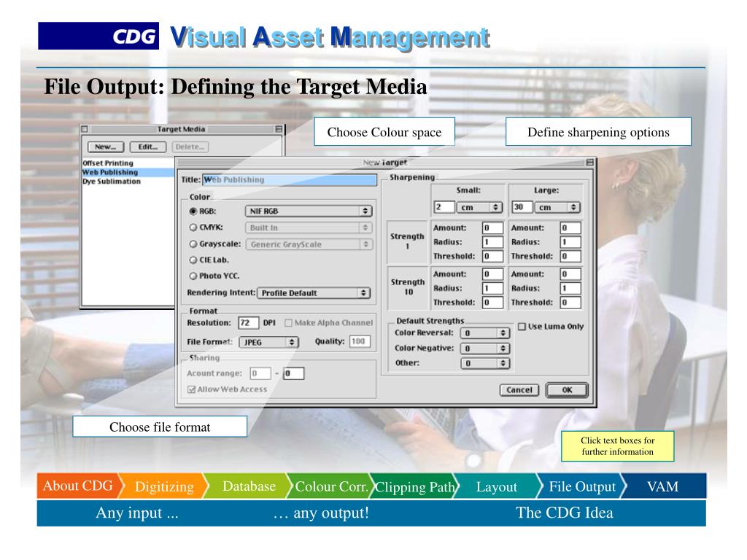Open the Color Reversal strength dropdown
This screenshot has height=560, width=747.
click(x=485, y=333)
